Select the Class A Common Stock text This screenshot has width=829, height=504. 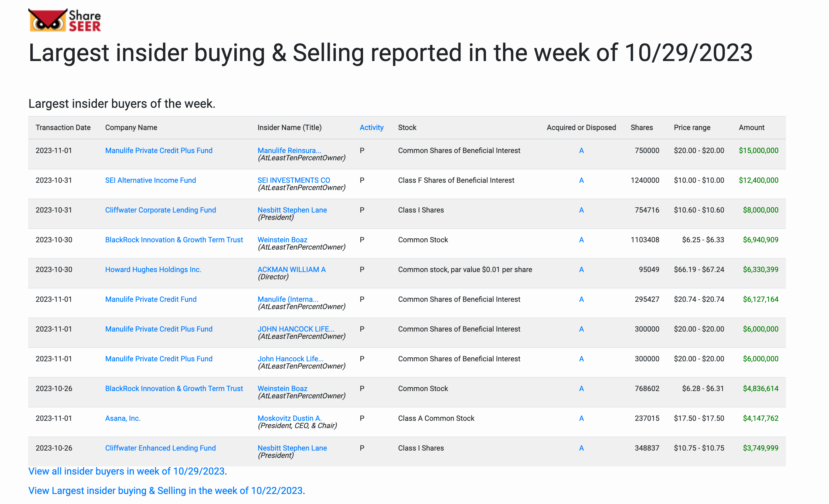click(x=436, y=418)
